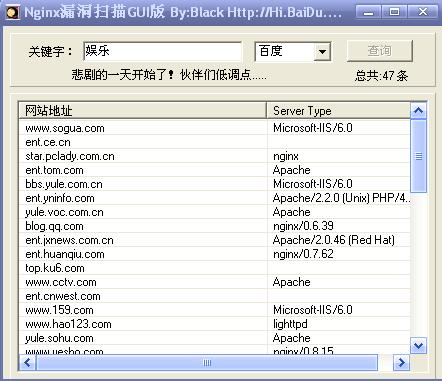Close the Nginx scanner window
Image resolution: width=442 pixels, height=381 pixels.
click(x=423, y=12)
